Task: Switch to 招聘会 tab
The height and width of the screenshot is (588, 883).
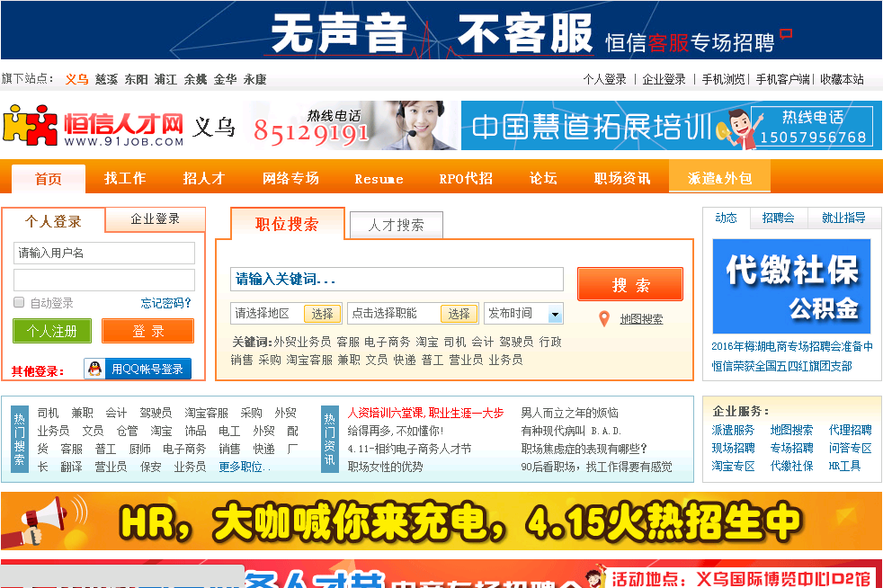Action: click(779, 218)
